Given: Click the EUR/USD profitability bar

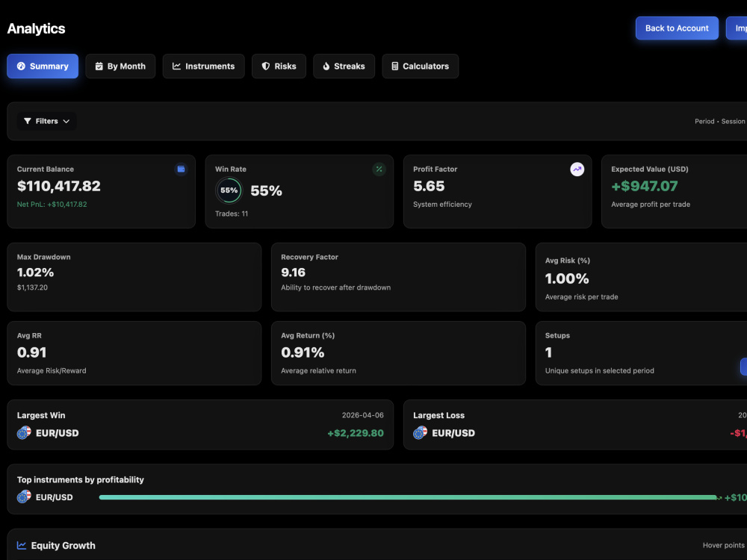Looking at the screenshot, I should pyautogui.click(x=409, y=497).
